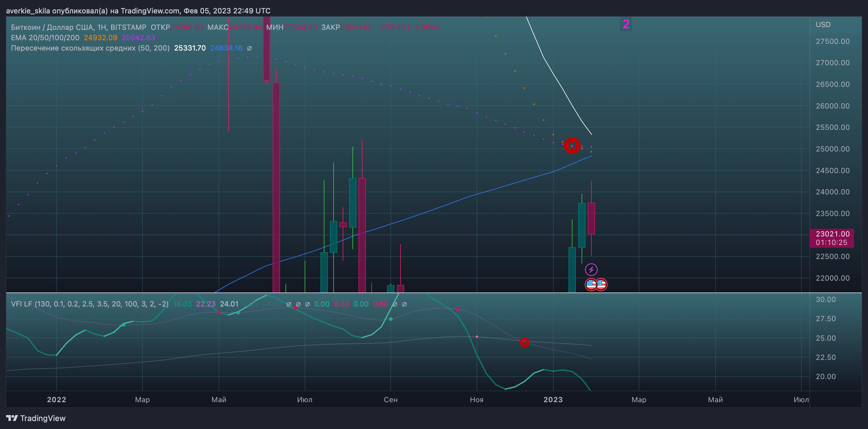Viewport: 868px width, 429px height.
Task: Click the USD currency label on price axis
Action: 823,25
